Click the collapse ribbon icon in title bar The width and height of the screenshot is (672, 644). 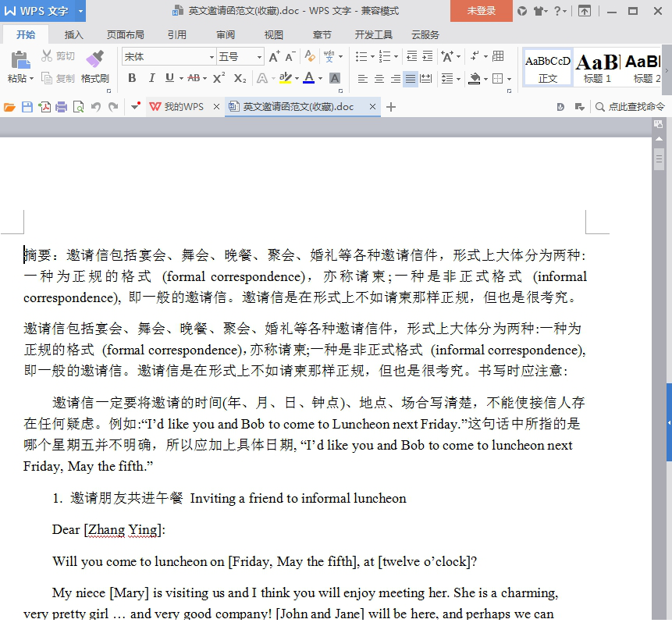(x=585, y=11)
